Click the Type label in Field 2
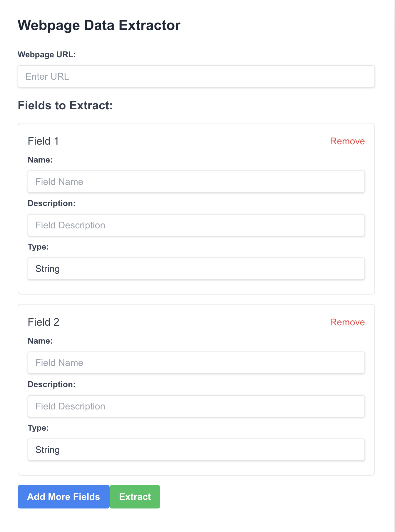Image resolution: width=395 pixels, height=532 pixels. (38, 428)
